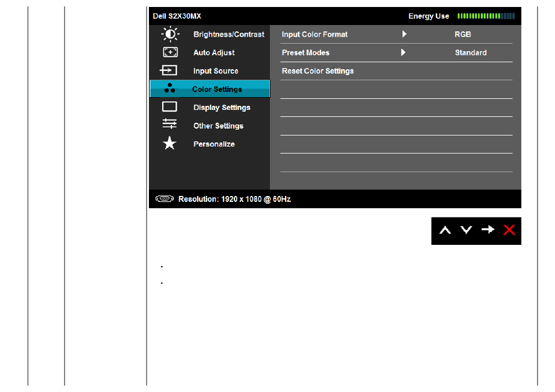Expand the Input Color Format arrow
555x392 pixels.
tap(404, 34)
